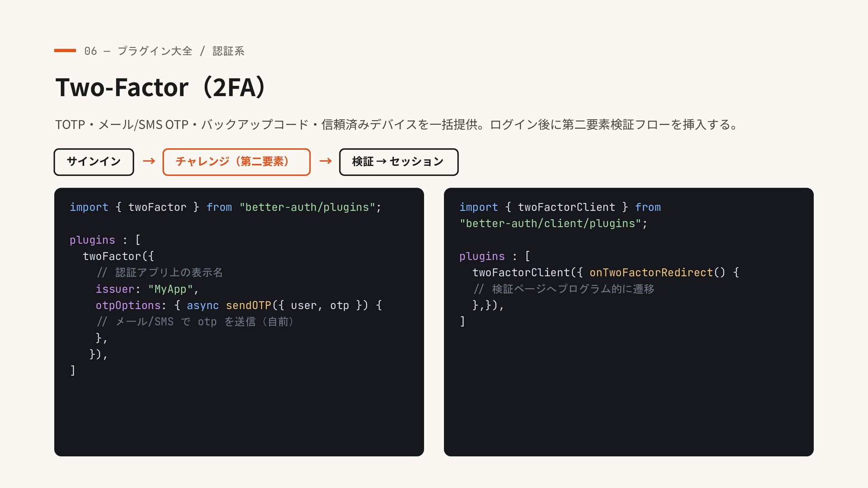The width and height of the screenshot is (868, 488).
Task: Click the twoFactorClient import name
Action: point(566,207)
